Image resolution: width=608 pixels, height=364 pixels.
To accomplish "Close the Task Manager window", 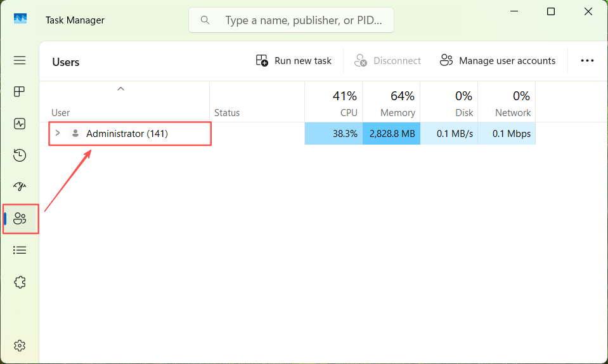I will pos(588,11).
